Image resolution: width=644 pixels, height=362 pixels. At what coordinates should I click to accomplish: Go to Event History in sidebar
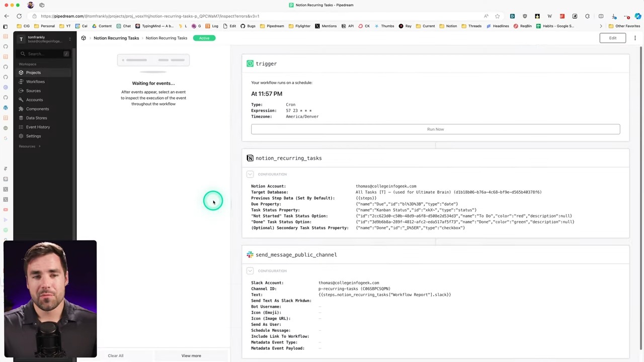[38, 127]
